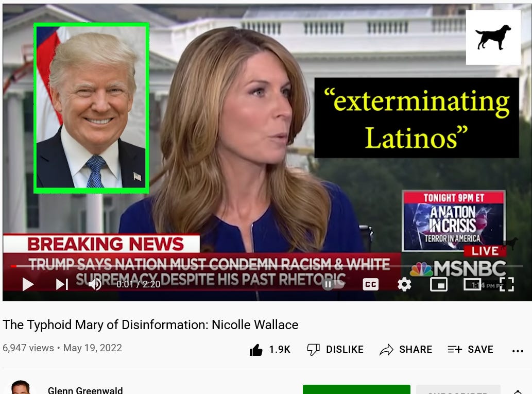Open the Glenn Greenwald channel link
532x394 pixels.
85,390
